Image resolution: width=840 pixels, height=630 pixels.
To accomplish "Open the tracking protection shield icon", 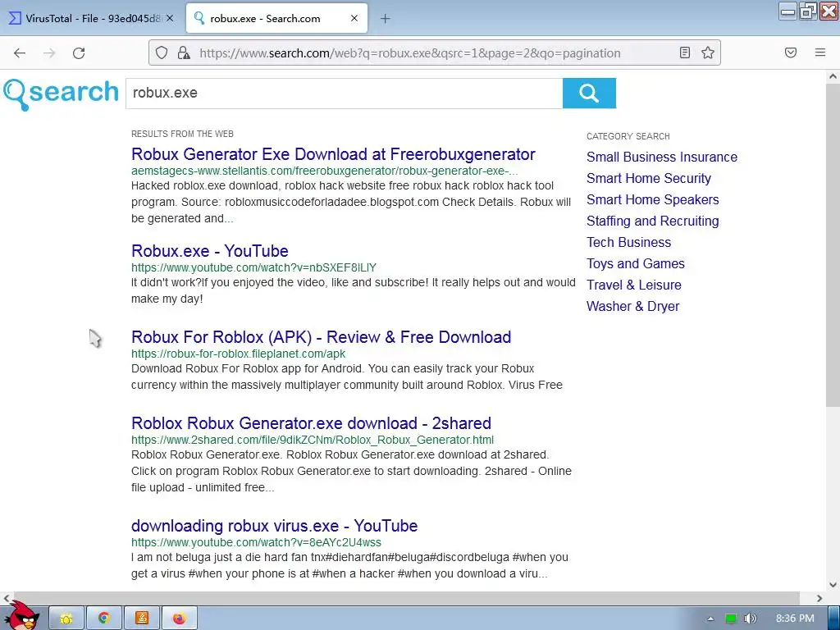I will pos(162,53).
